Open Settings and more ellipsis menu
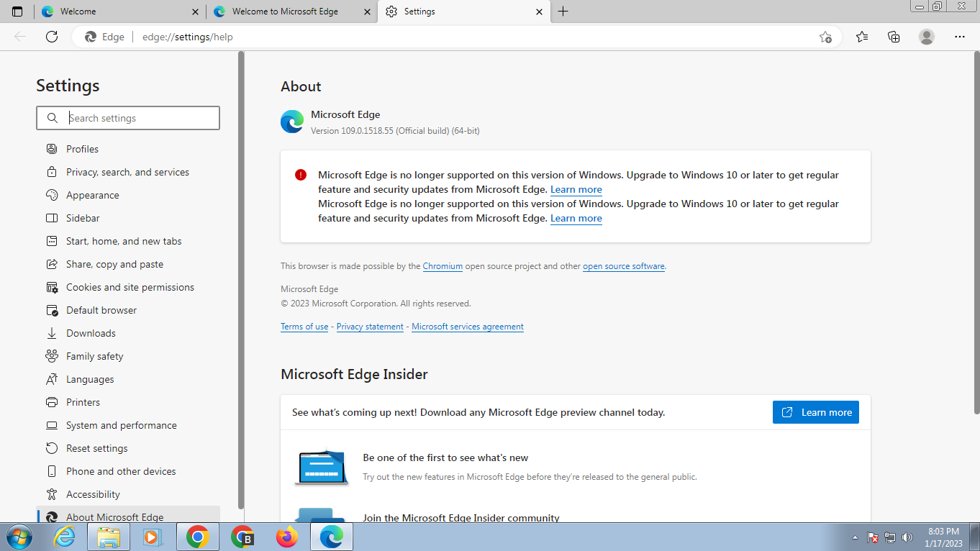Viewport: 980px width, 551px height. [x=960, y=37]
